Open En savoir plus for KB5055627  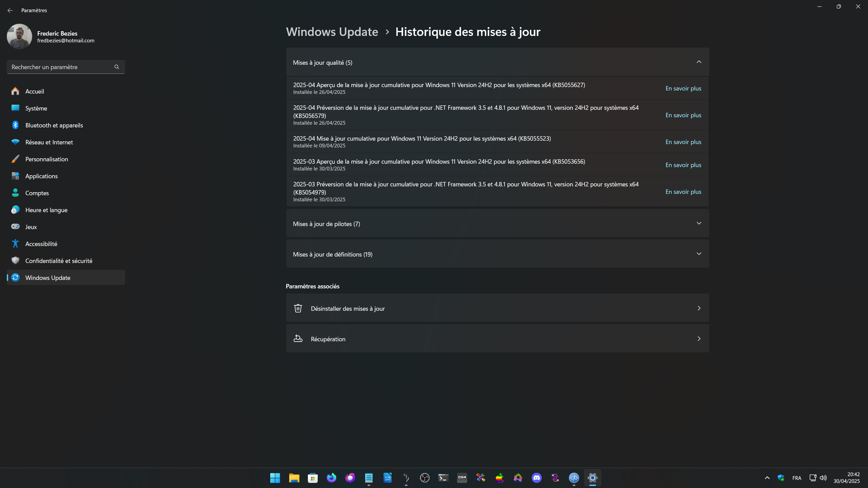coord(683,88)
